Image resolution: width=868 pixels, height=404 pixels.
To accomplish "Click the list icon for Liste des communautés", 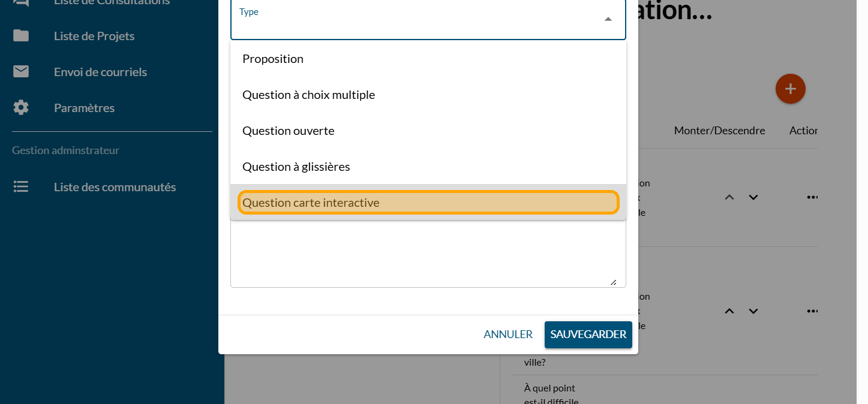I will (21, 187).
